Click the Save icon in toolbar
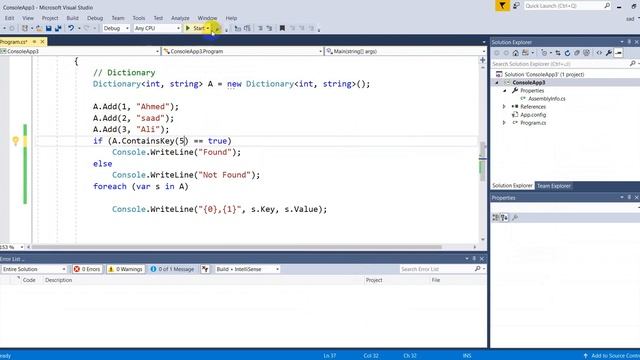640x360 pixels. (x=49, y=28)
